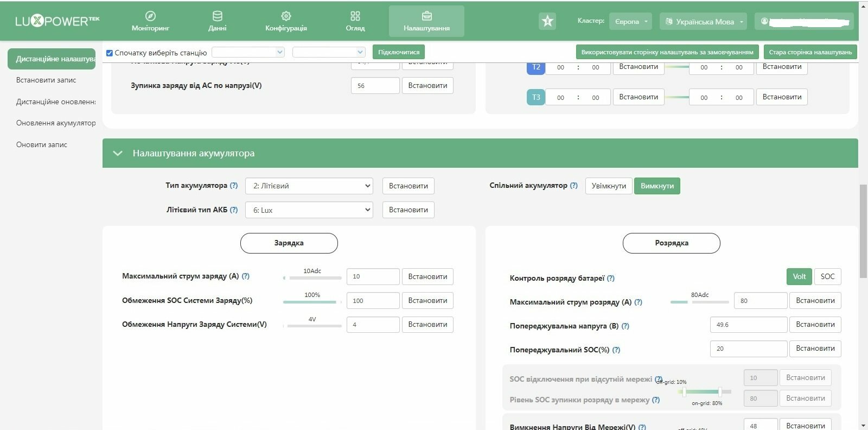
Task: Open the Дані database icon
Action: [217, 16]
